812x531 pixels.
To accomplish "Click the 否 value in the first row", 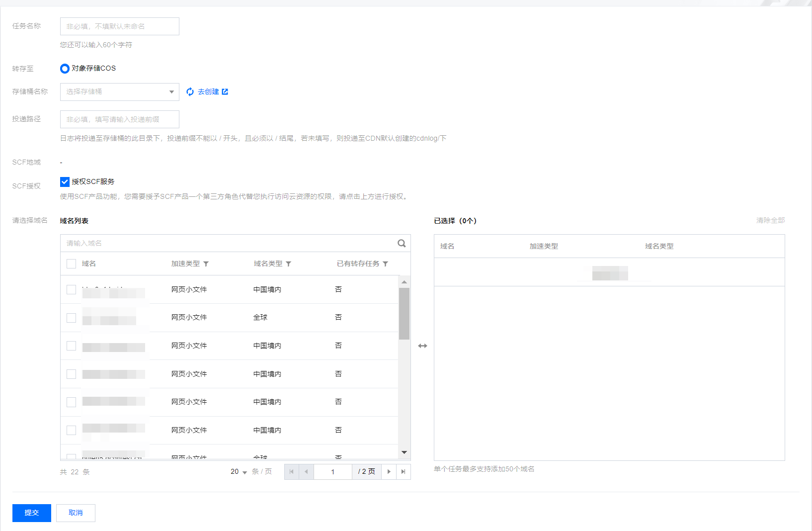I will click(x=338, y=289).
